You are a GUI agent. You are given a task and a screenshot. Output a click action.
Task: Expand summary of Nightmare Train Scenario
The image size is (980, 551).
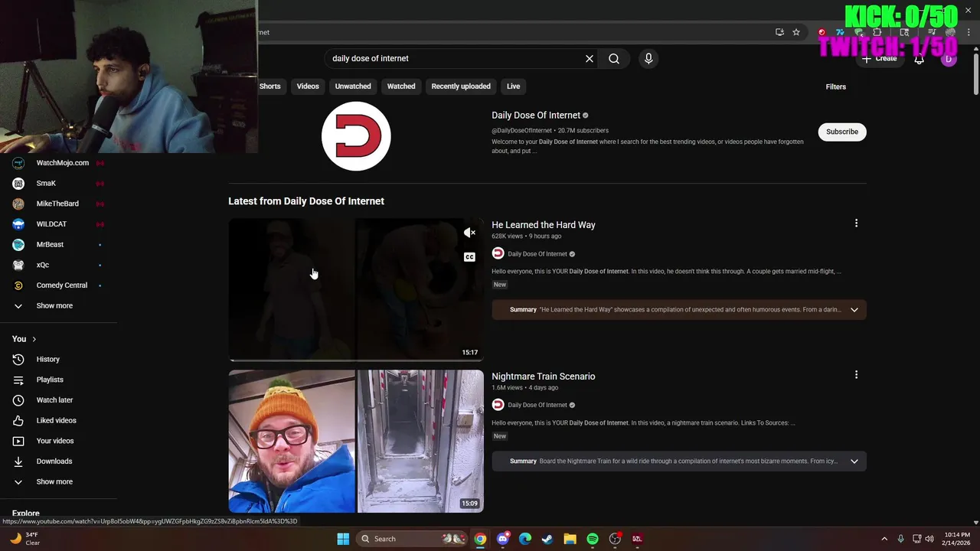[x=854, y=461]
